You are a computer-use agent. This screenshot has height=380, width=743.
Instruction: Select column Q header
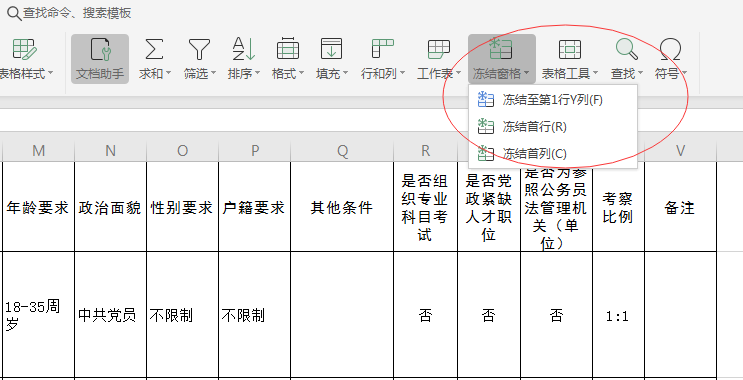pos(342,151)
